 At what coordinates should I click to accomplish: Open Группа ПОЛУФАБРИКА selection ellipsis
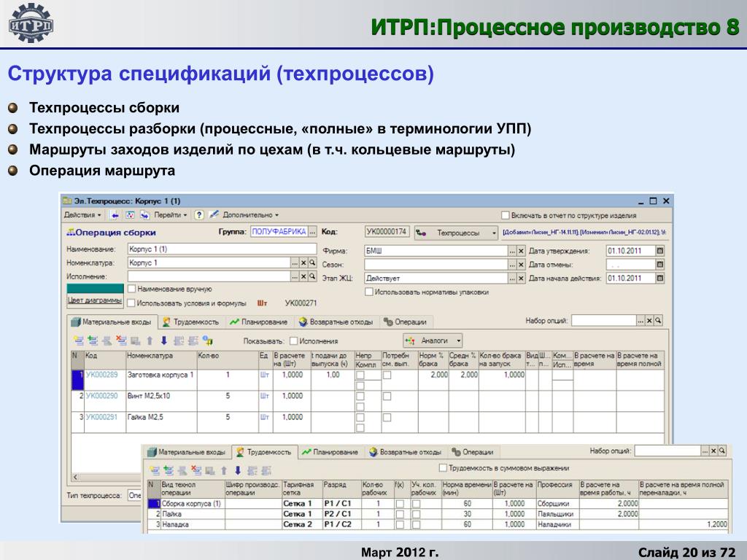click(312, 232)
